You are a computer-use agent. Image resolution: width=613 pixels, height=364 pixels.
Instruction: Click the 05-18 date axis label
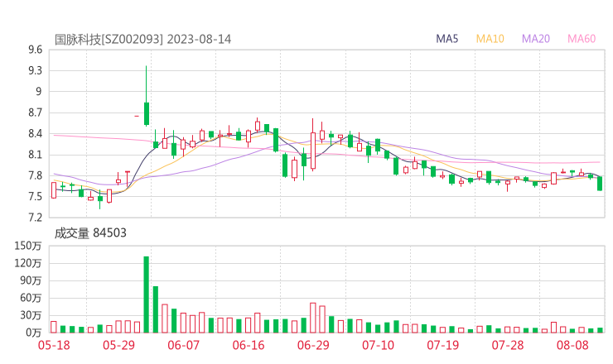pyautogui.click(x=54, y=345)
